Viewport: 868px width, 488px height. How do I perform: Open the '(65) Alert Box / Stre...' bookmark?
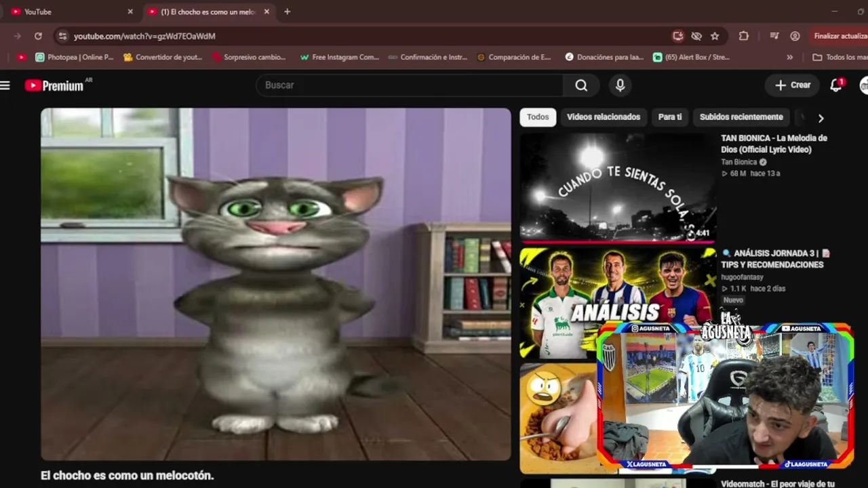(x=692, y=57)
